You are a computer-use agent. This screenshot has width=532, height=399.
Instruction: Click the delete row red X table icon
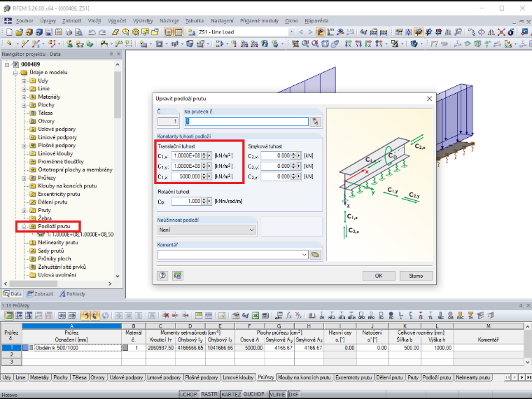(x=166, y=316)
